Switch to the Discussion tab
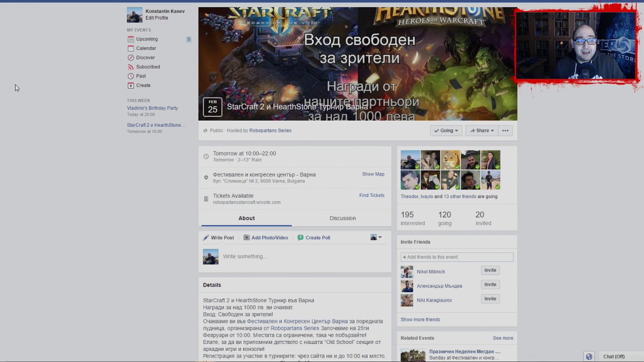This screenshot has height=362, width=644. (343, 218)
